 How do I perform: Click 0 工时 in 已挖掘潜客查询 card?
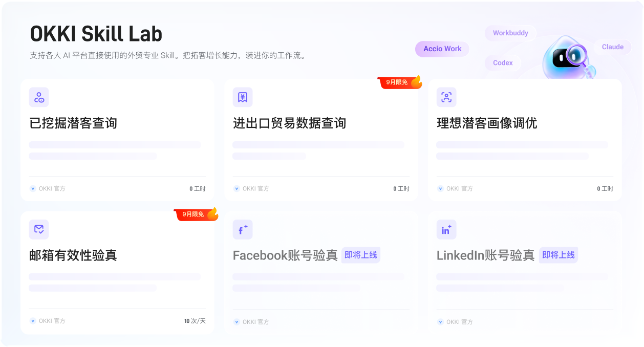pos(198,189)
